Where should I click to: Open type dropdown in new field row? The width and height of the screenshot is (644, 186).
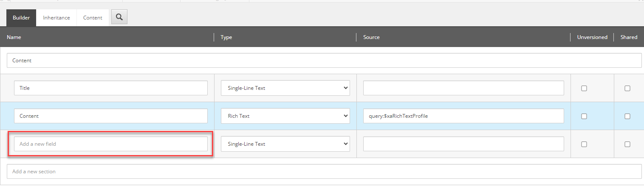pos(285,144)
